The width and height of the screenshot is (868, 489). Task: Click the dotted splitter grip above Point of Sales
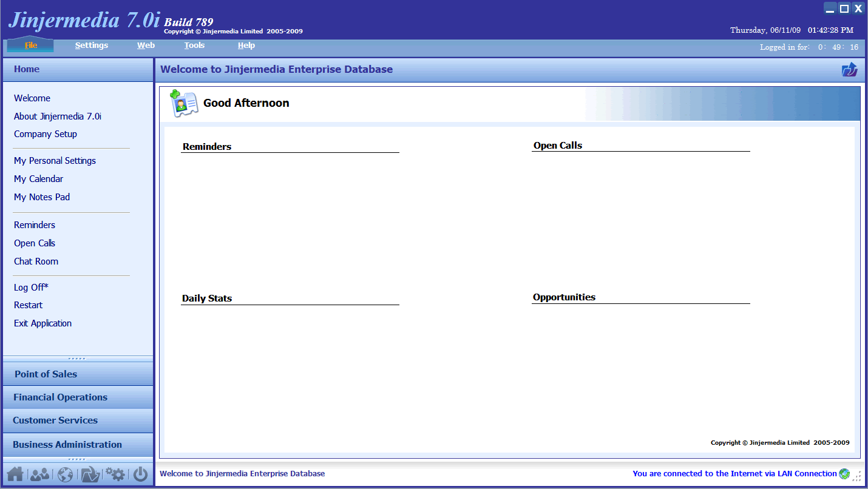click(x=78, y=359)
